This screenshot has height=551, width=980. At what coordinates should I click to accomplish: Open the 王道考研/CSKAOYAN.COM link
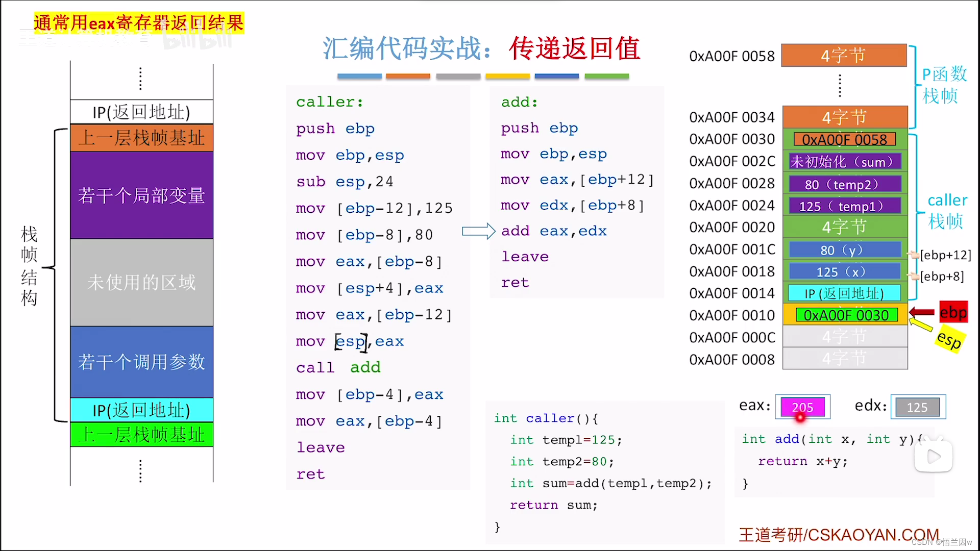839,535
